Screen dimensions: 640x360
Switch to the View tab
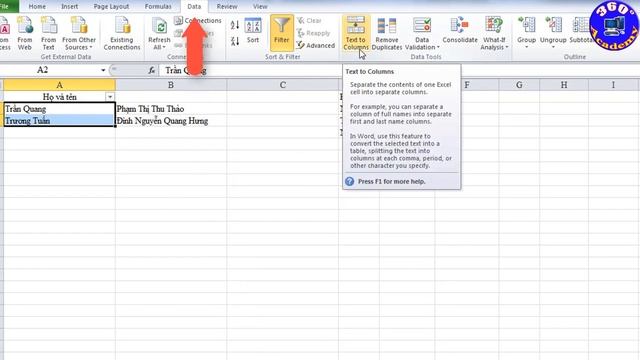tap(260, 7)
